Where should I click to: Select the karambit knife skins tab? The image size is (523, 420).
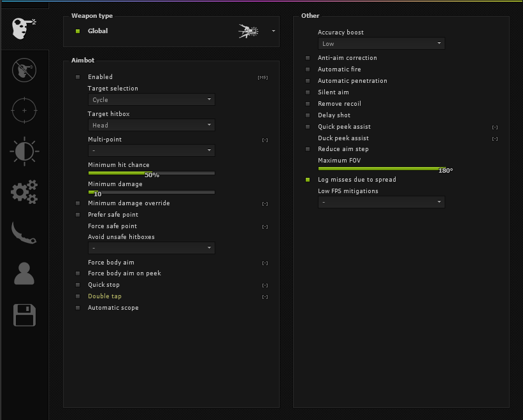(24, 233)
